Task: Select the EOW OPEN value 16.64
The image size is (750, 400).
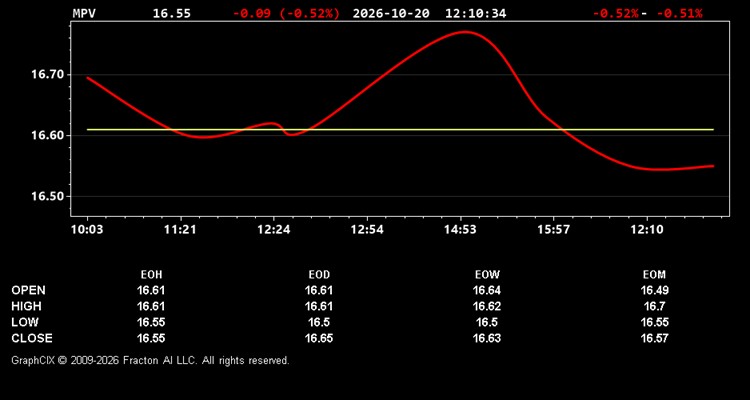Action: (x=487, y=290)
